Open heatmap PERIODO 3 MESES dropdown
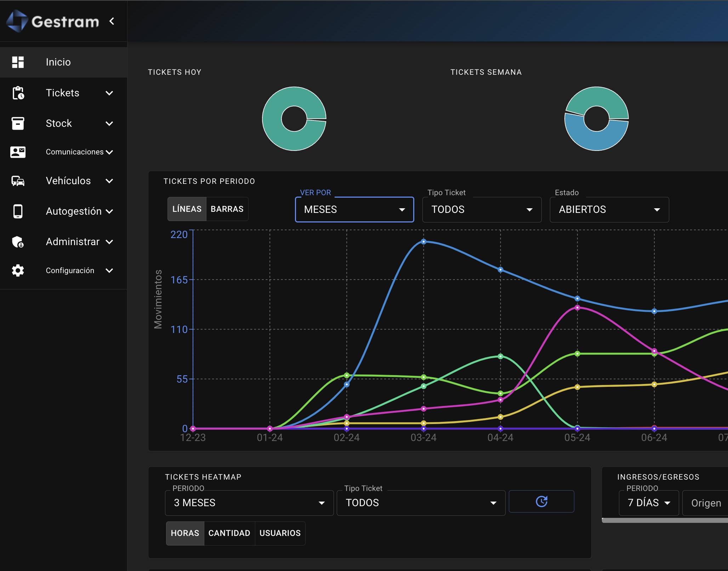The width and height of the screenshot is (728, 571). [249, 503]
